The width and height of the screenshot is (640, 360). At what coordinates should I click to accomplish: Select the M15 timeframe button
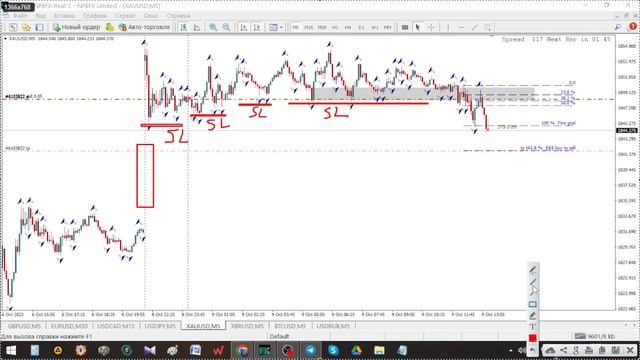(x=309, y=27)
